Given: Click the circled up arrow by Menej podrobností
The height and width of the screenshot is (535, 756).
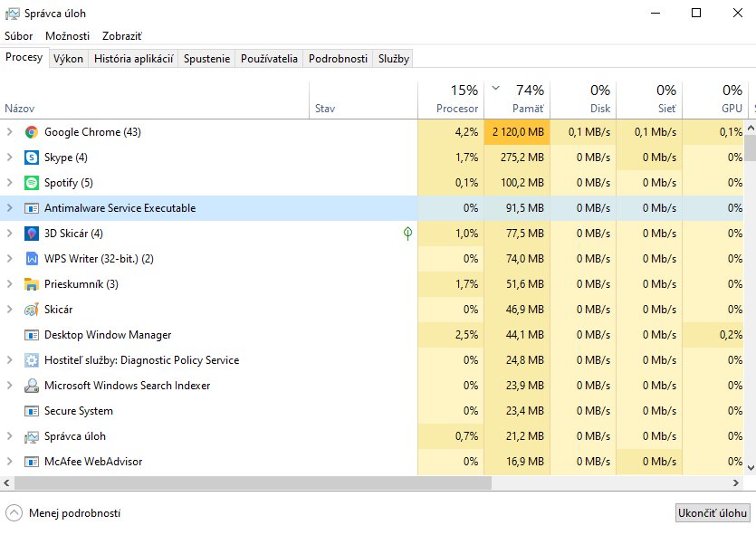Looking at the screenshot, I should tap(14, 513).
